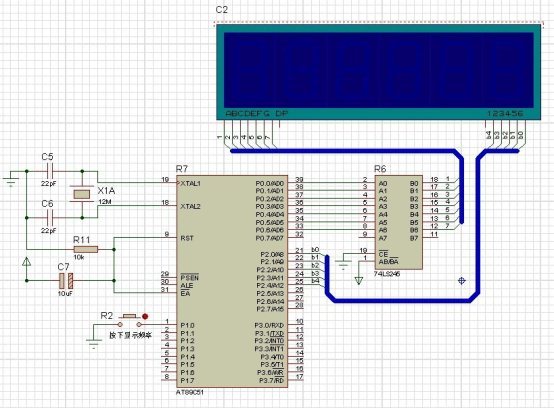Select the six-digit seven-segment display
This screenshot has height=408, width=554.
tap(378, 71)
